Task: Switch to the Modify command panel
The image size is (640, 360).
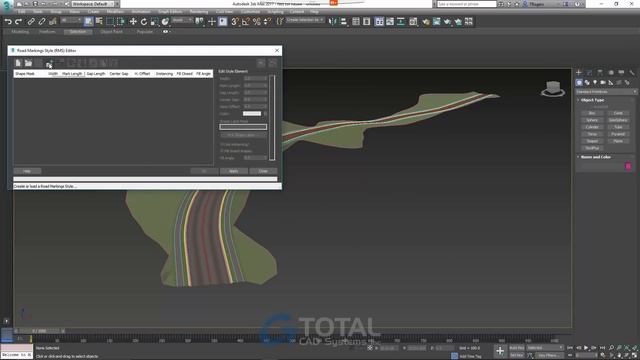Action: 589,73
